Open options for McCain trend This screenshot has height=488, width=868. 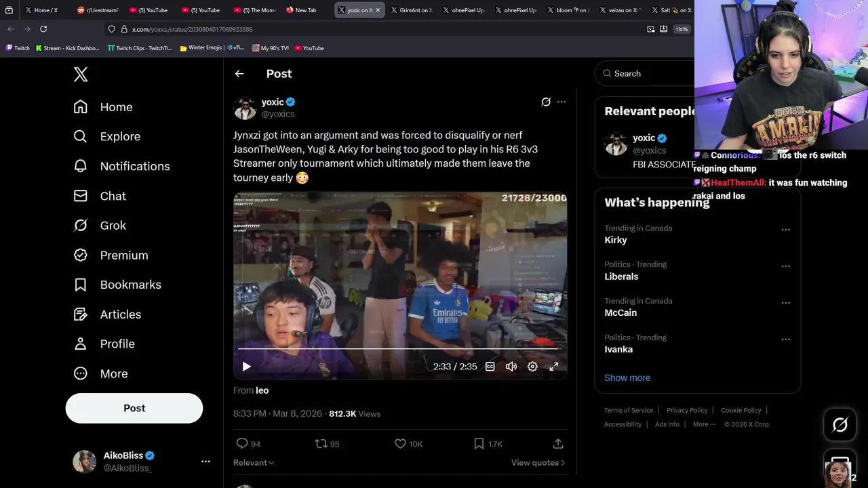coord(785,303)
